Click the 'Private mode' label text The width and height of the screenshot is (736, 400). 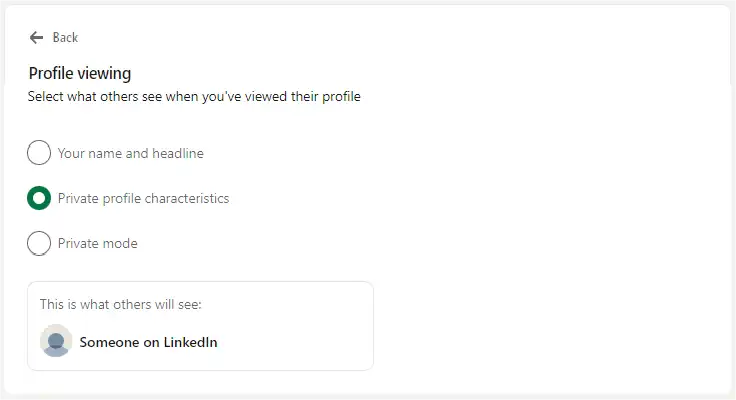click(98, 243)
